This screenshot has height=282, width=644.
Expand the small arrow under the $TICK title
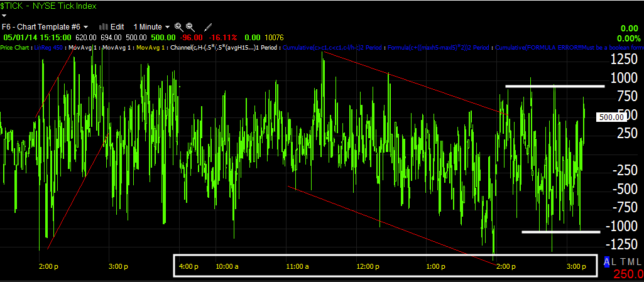click(x=5, y=16)
